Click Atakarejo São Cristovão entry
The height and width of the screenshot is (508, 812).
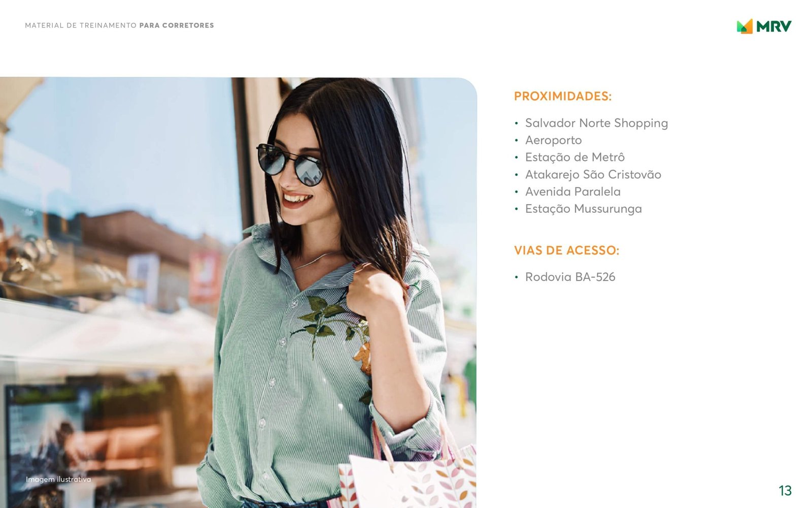click(593, 175)
